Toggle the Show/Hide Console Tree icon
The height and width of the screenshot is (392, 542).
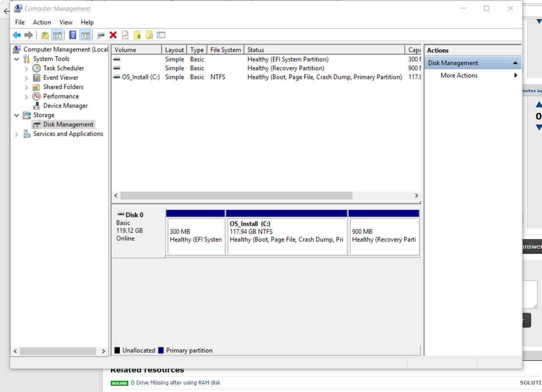(x=57, y=35)
